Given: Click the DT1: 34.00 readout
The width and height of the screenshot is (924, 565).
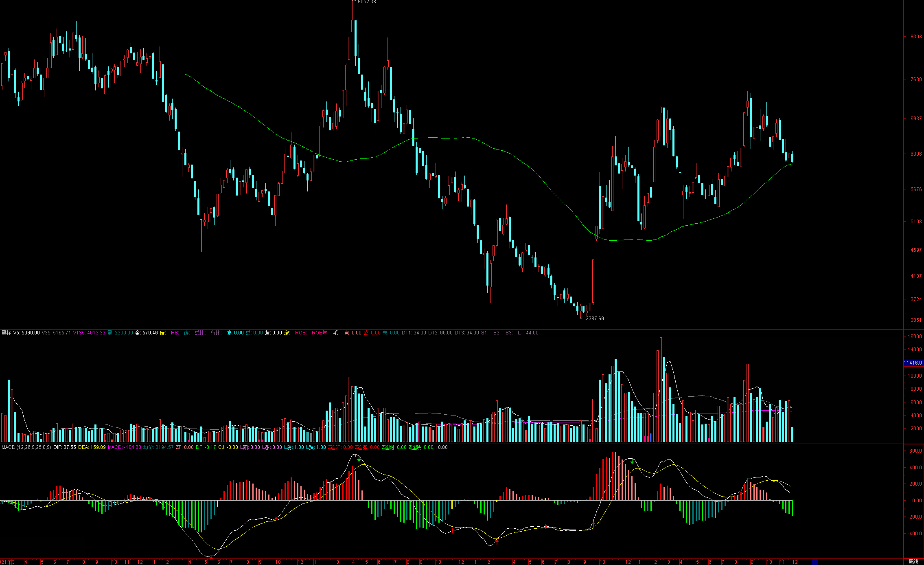Looking at the screenshot, I should 414,333.
